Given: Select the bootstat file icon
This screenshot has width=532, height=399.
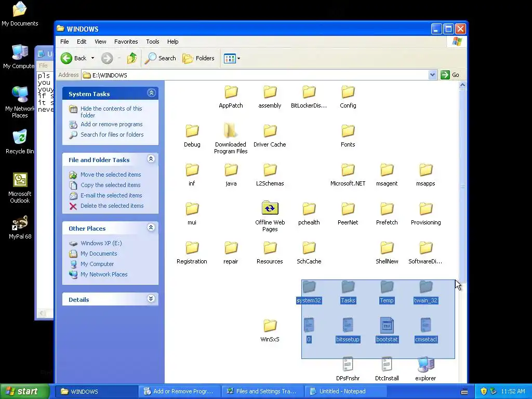Looking at the screenshot, I should [x=387, y=325].
